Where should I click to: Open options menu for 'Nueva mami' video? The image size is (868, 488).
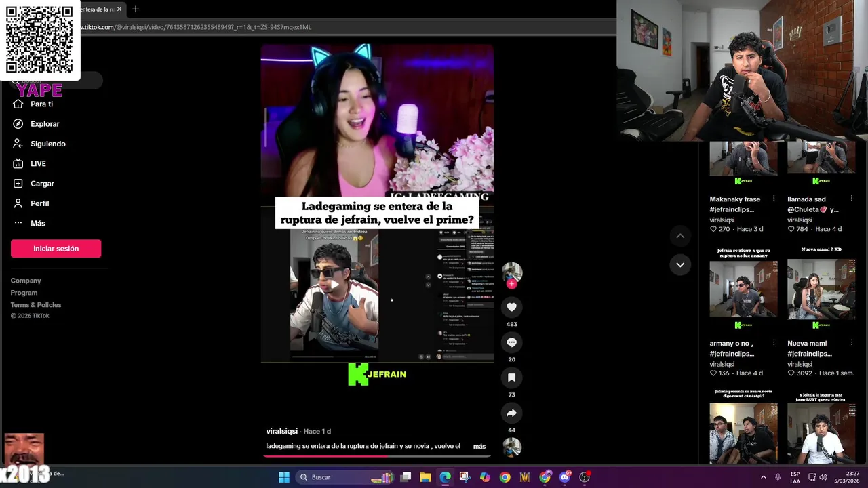(851, 344)
